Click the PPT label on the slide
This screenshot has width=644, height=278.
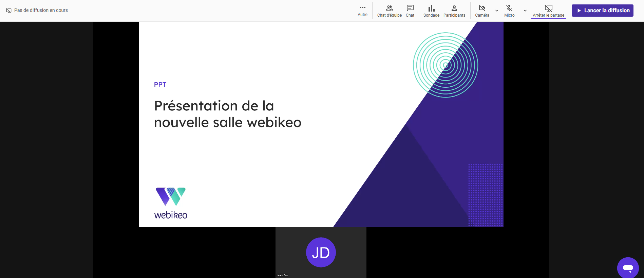click(160, 85)
